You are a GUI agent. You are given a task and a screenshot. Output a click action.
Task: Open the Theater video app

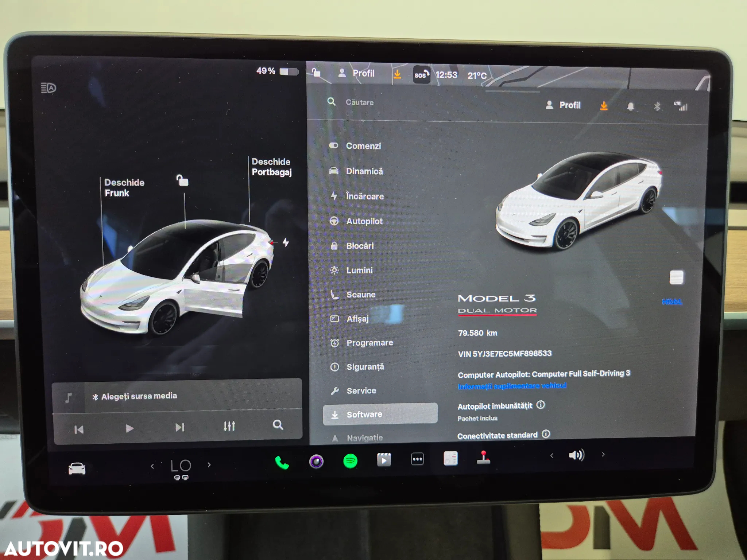click(x=384, y=460)
